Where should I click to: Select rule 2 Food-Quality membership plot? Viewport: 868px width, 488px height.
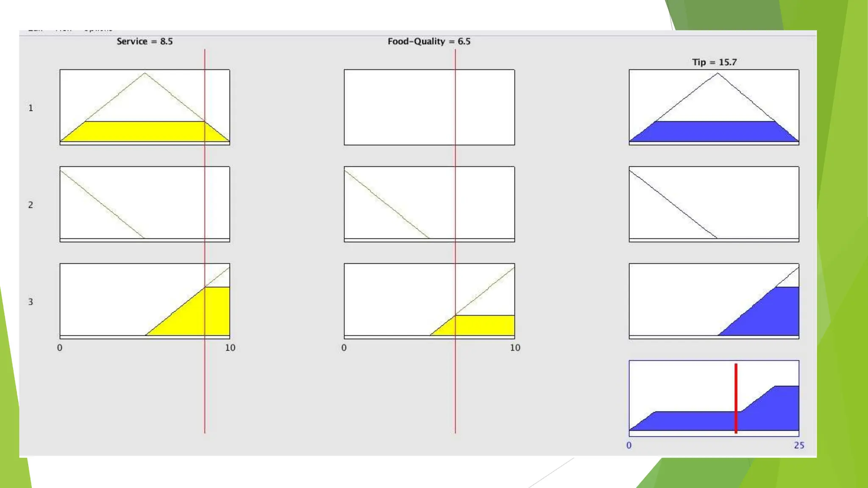pyautogui.click(x=429, y=204)
